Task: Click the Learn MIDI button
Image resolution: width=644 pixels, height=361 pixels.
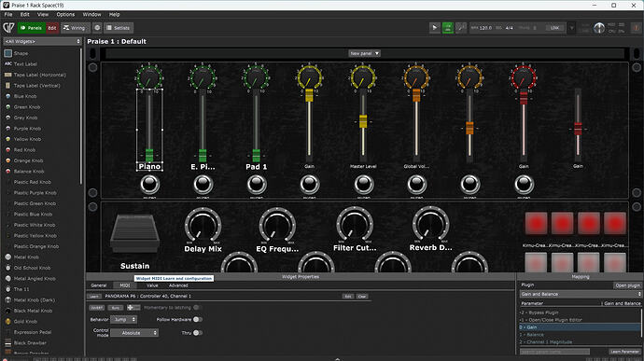Action: [94, 297]
